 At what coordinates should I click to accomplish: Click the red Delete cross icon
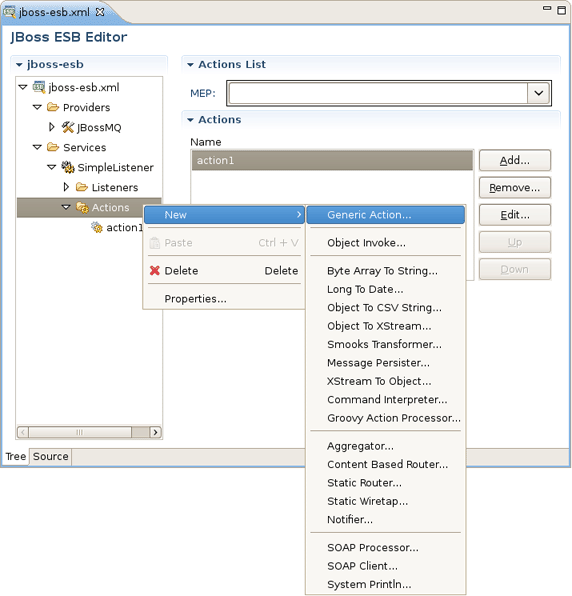pos(155,270)
